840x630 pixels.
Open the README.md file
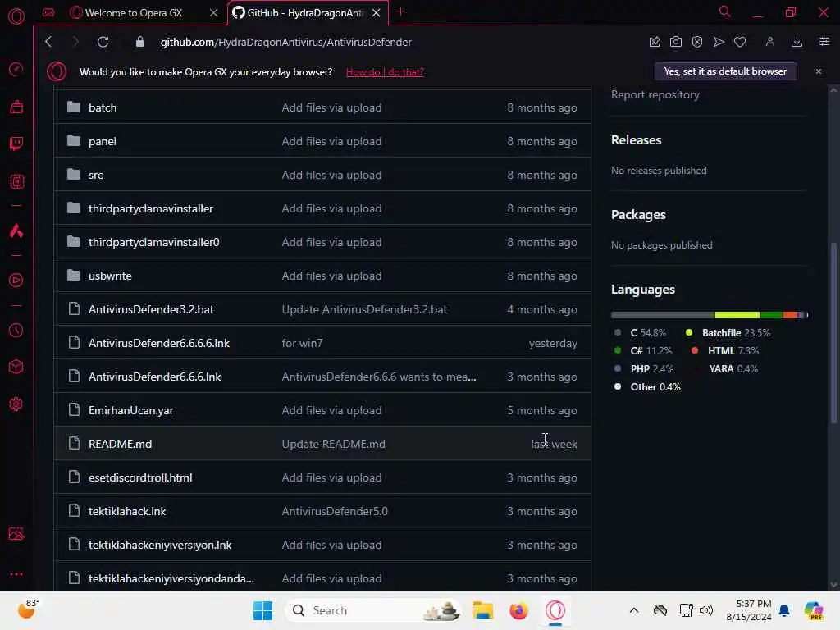[x=120, y=444]
